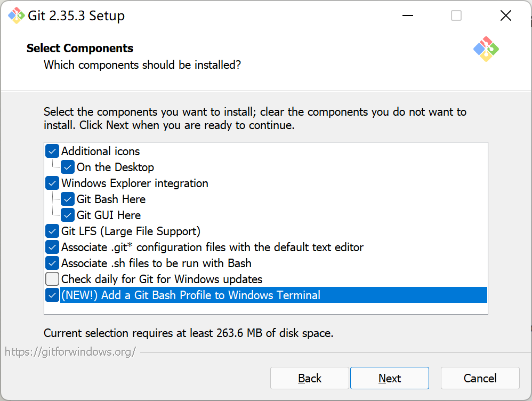Cancel the Git setup
This screenshot has width=532, height=401.
[480, 378]
